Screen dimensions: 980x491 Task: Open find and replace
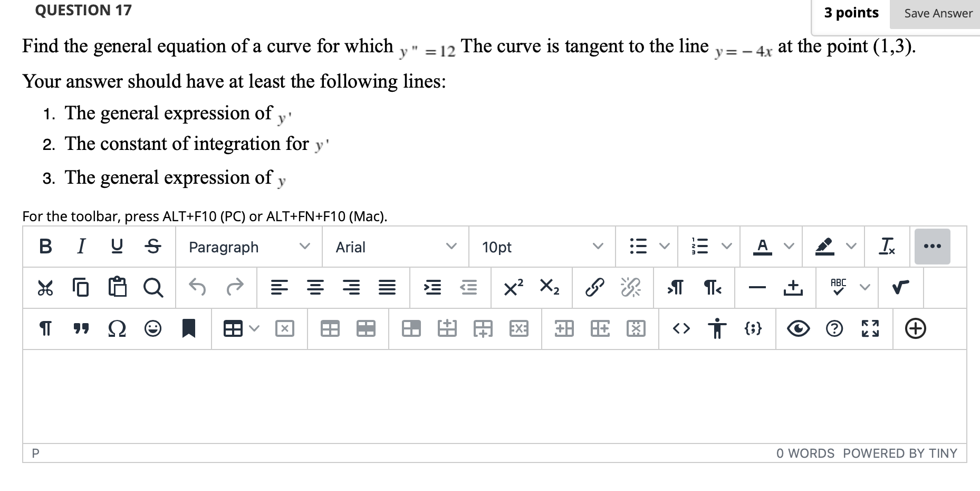pyautogui.click(x=153, y=288)
